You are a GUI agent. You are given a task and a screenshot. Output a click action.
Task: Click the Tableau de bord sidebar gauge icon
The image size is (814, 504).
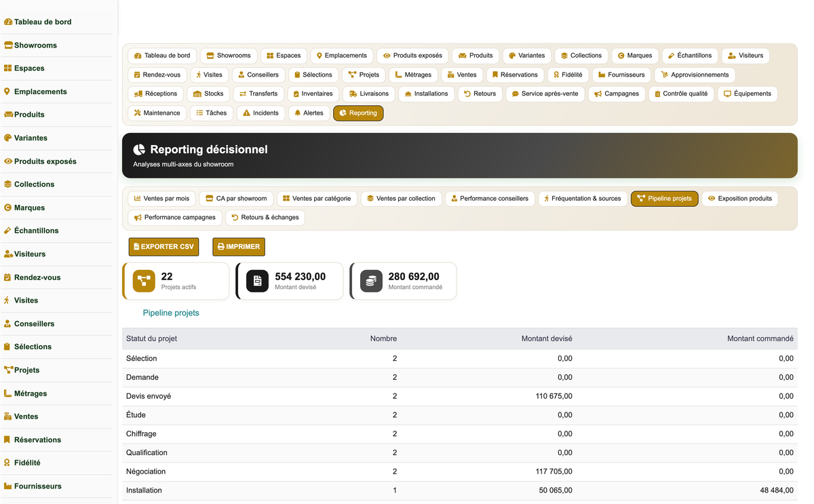pyautogui.click(x=8, y=22)
